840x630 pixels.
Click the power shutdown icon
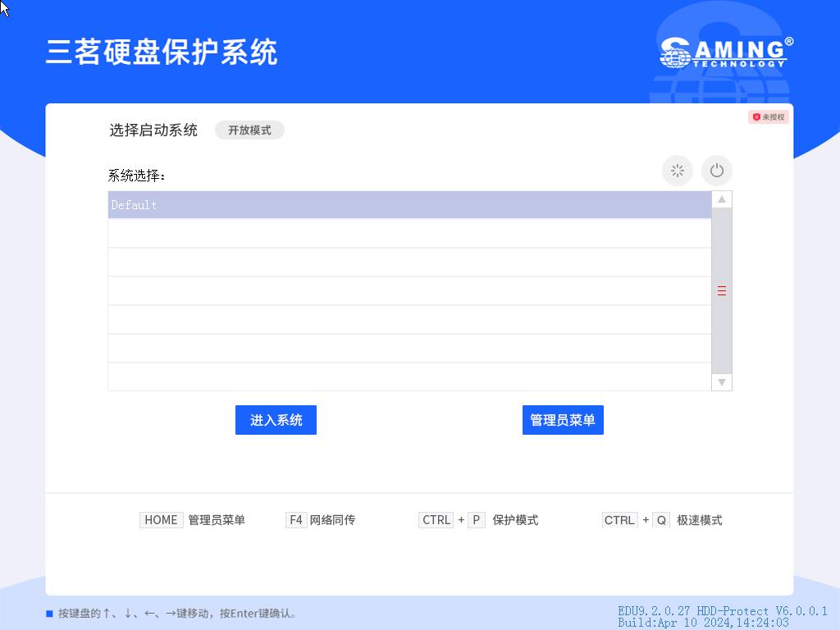point(716,171)
